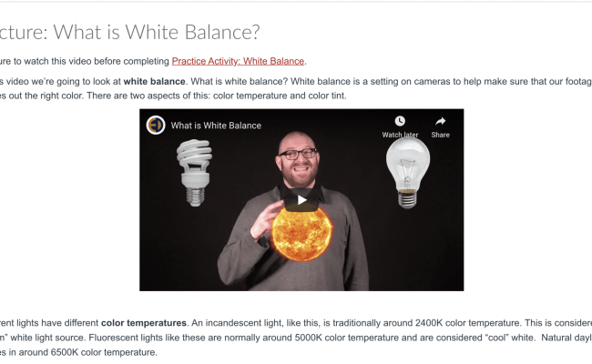Click the video title What is White Balance

(x=216, y=126)
